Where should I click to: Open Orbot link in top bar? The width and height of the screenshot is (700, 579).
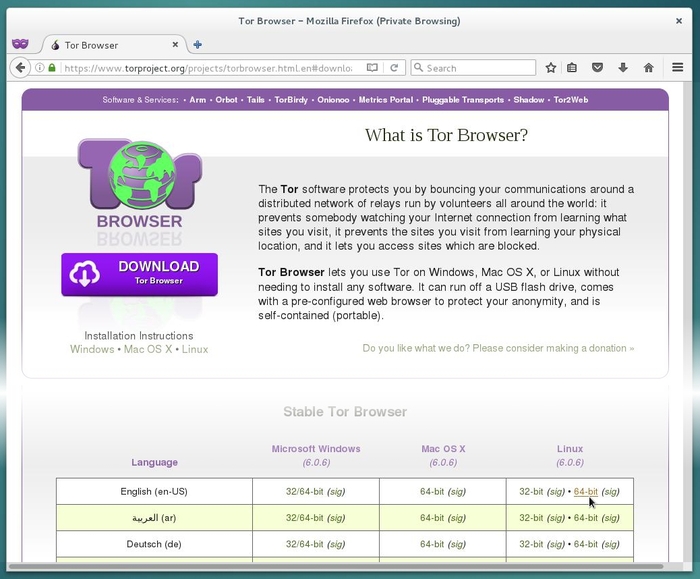coord(226,100)
